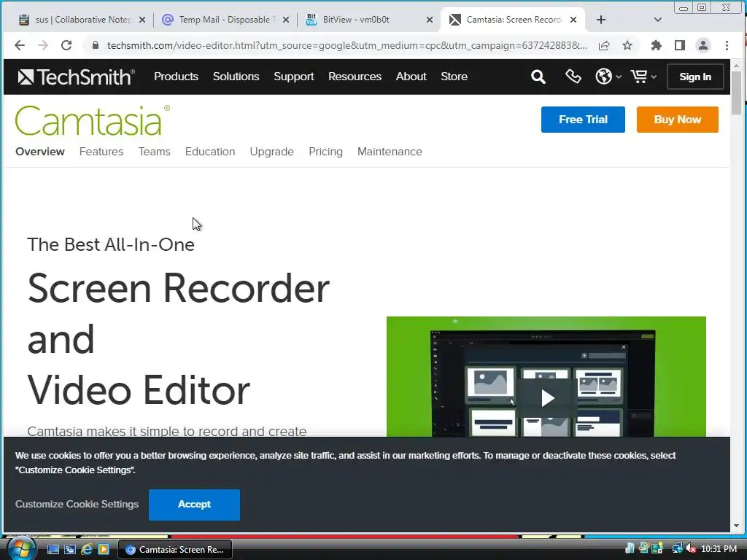Open the Chrome profile icon

coord(703,45)
